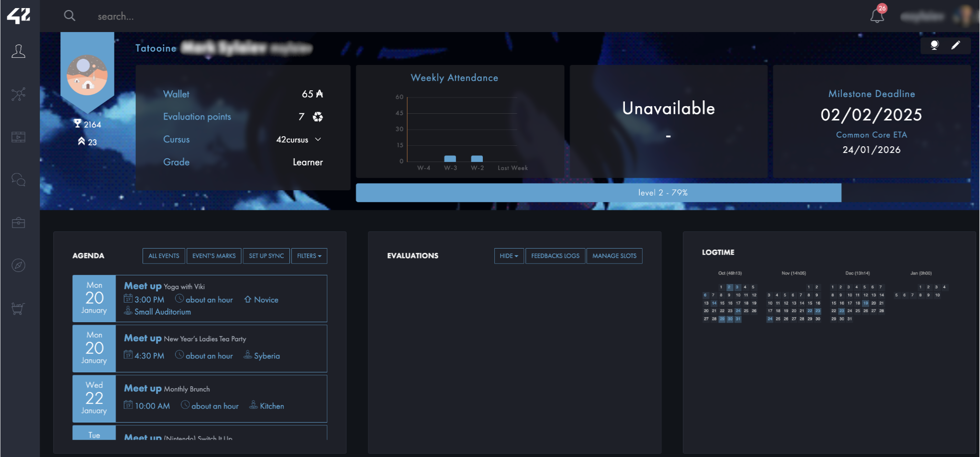Click the EVENT'S MARKS button
980x457 pixels.
pyautogui.click(x=214, y=256)
